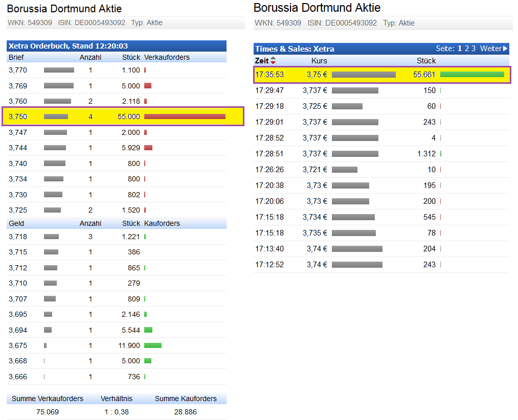
Task: Select ask price '3,734'
Action: coord(18,179)
